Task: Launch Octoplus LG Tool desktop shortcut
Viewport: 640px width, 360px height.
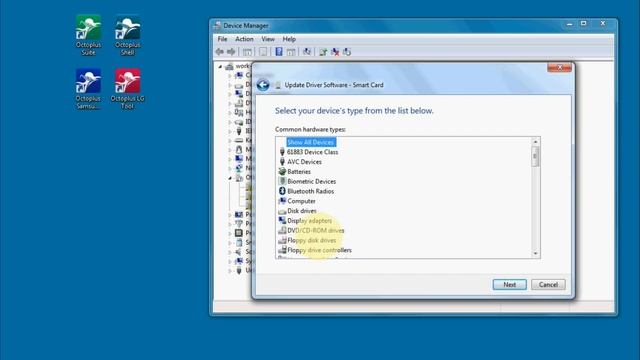Action: coord(127,89)
